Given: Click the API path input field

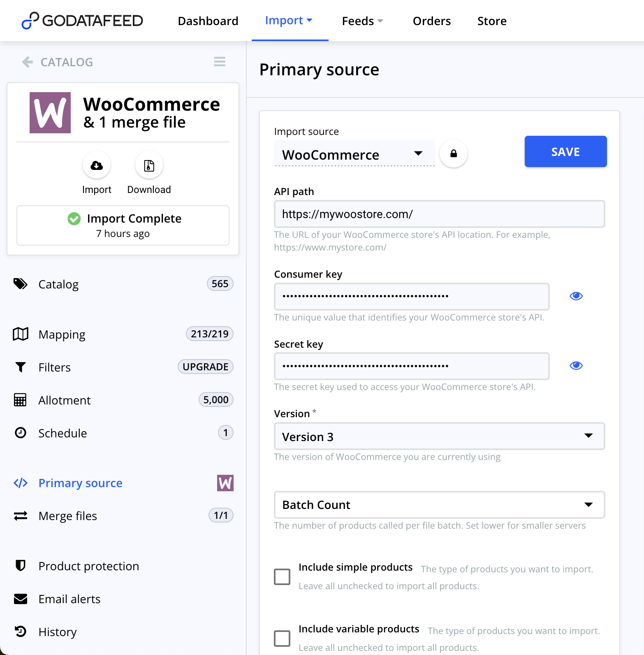Looking at the screenshot, I should [x=439, y=214].
